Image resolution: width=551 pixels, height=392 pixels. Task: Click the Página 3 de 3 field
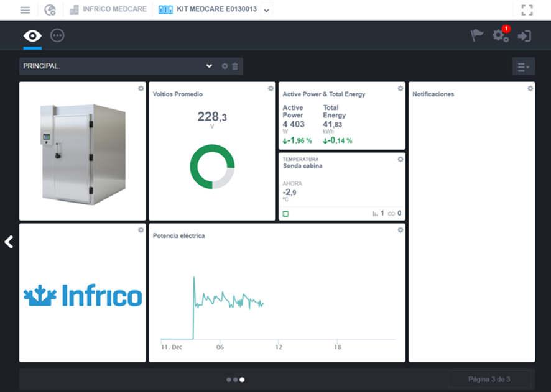tap(489, 380)
